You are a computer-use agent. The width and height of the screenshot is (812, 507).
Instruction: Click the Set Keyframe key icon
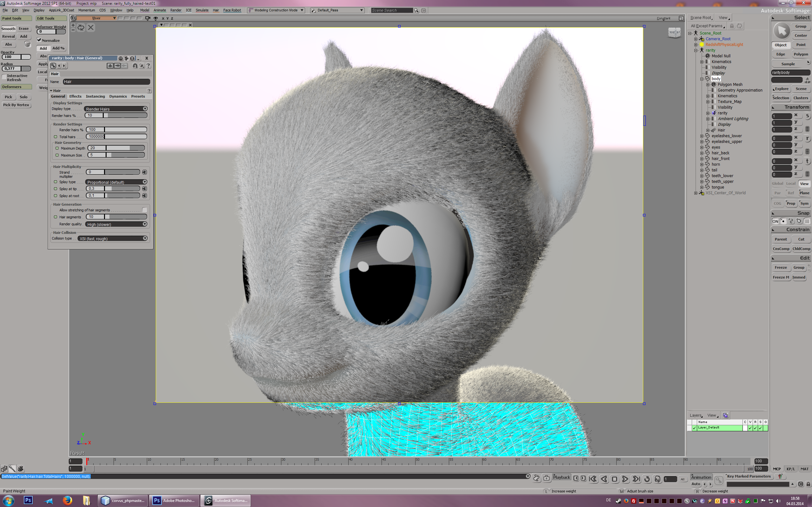718,480
